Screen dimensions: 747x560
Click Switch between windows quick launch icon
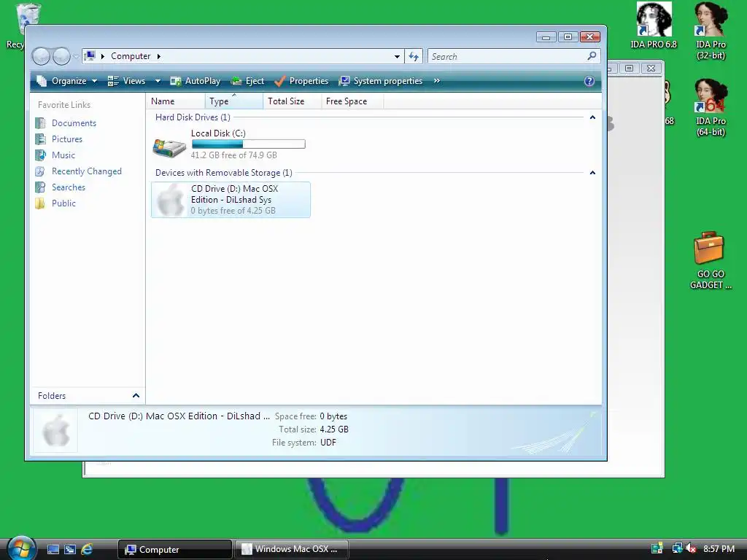[x=70, y=550]
